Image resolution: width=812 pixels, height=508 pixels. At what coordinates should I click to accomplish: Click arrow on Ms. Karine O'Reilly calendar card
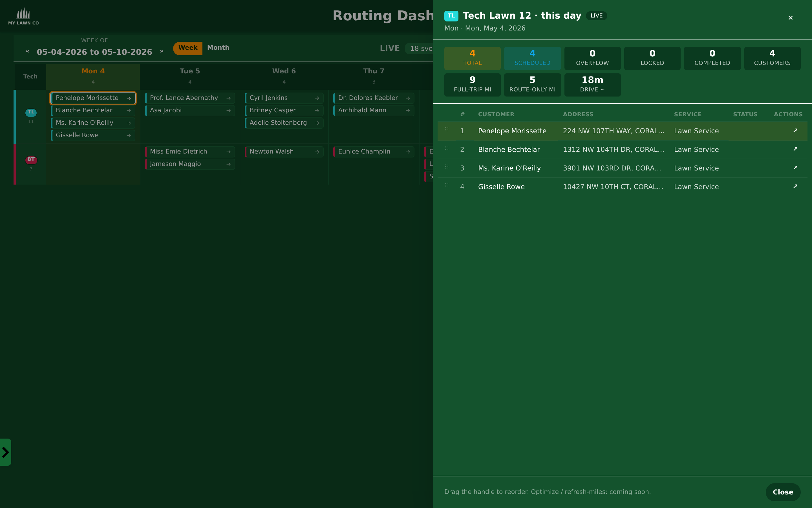point(129,123)
